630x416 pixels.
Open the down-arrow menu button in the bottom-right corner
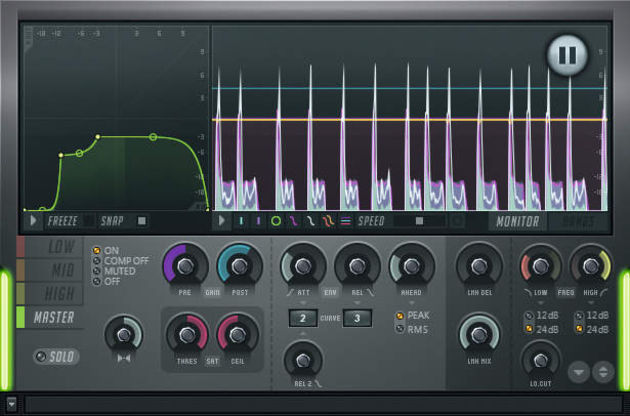(x=579, y=372)
